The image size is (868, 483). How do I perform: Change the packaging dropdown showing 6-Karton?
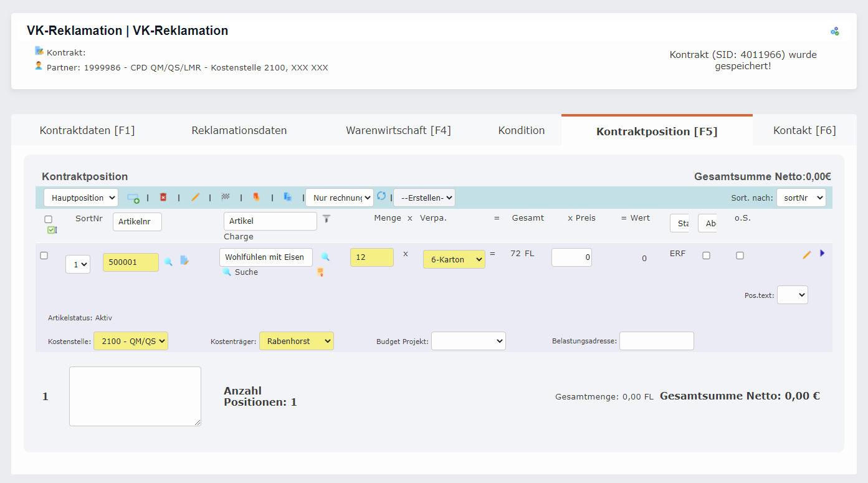click(454, 259)
